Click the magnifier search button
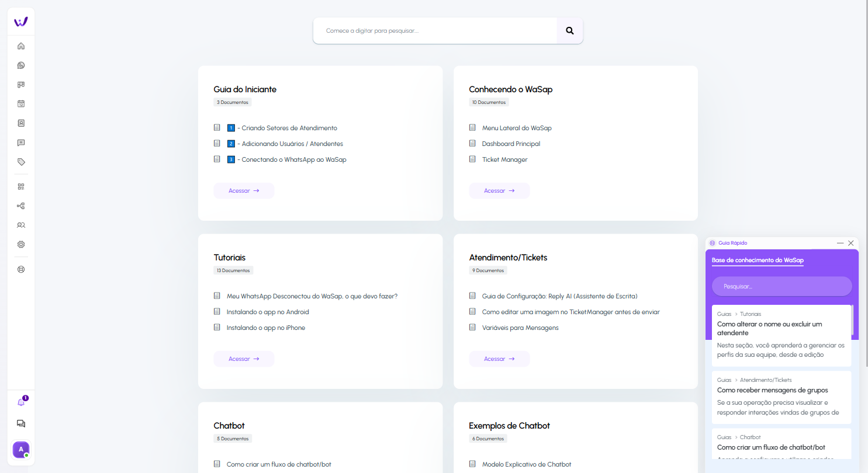Image resolution: width=868 pixels, height=473 pixels. [x=570, y=31]
